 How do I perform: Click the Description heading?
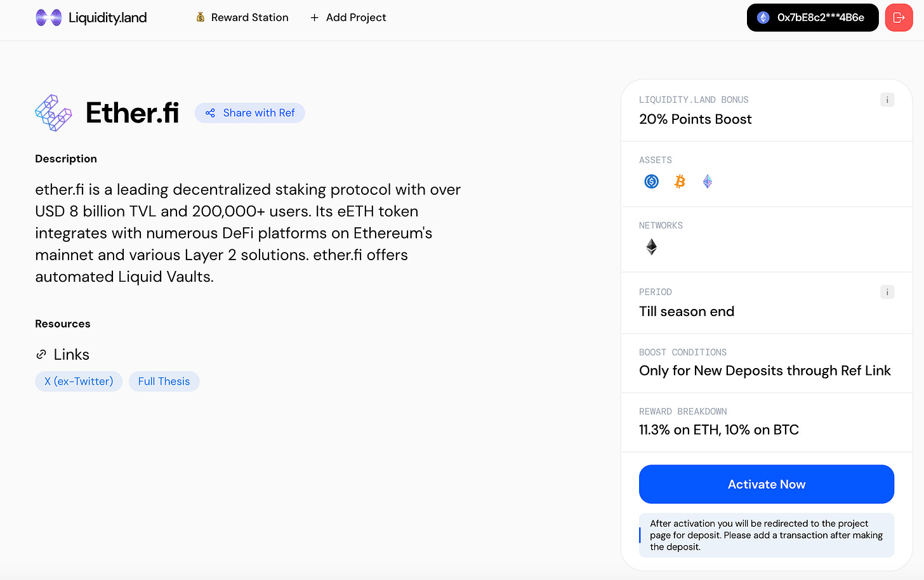pos(66,159)
